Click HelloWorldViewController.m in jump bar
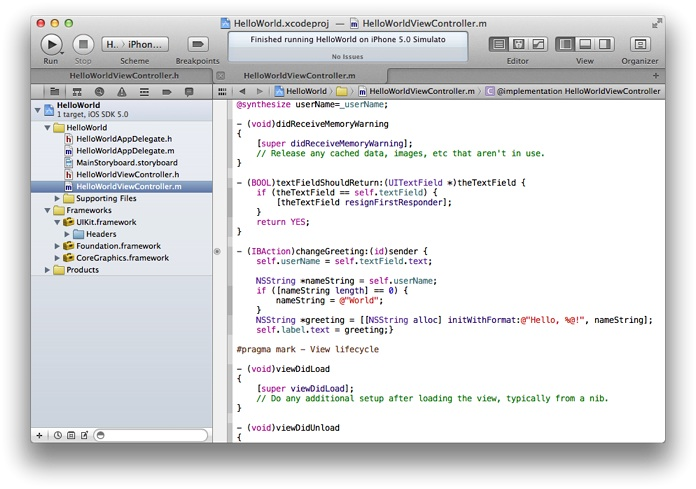This screenshot has width=696, height=489. (x=416, y=91)
